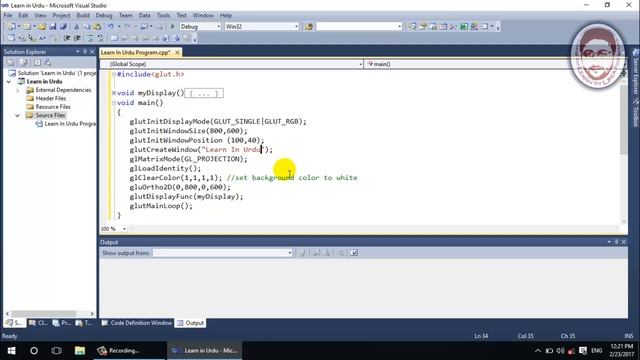Increase line indent toolbar icon
The image size is (640, 360).
[x=77, y=38]
